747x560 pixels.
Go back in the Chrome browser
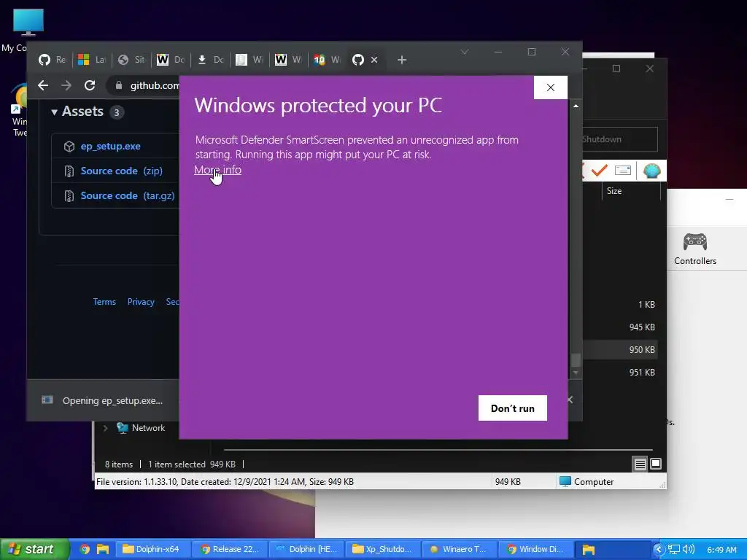coord(43,85)
